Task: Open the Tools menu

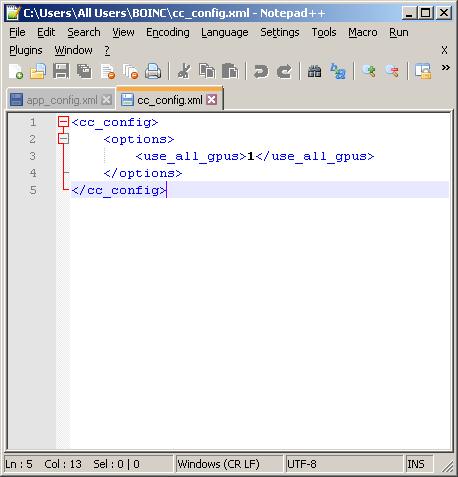Action: (x=324, y=32)
